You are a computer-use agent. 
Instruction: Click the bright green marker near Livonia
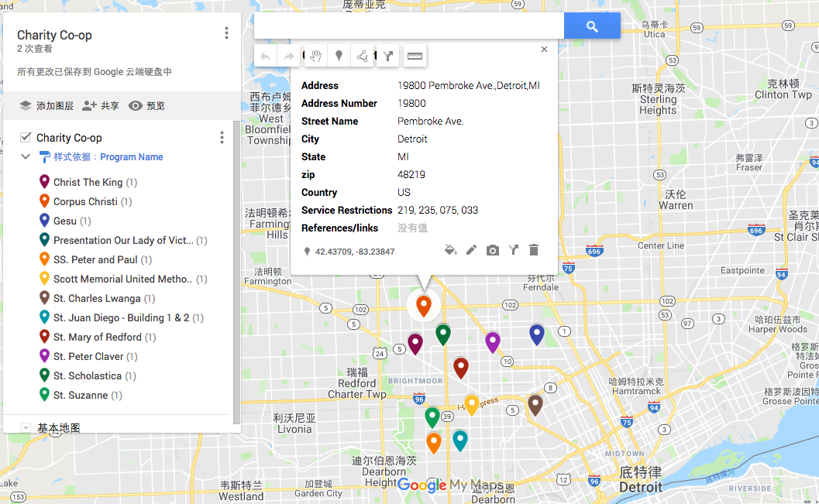click(432, 417)
